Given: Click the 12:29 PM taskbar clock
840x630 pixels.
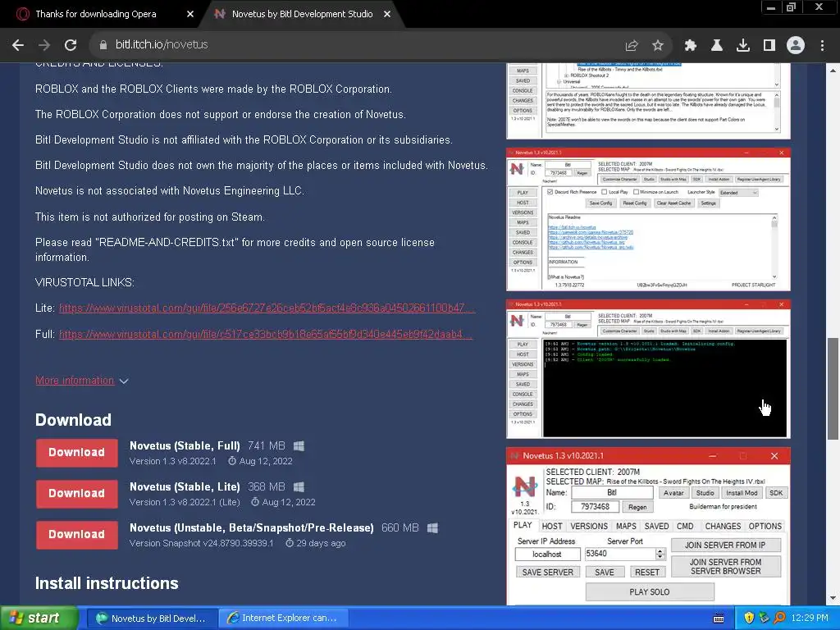Looking at the screenshot, I should pyautogui.click(x=810, y=619).
